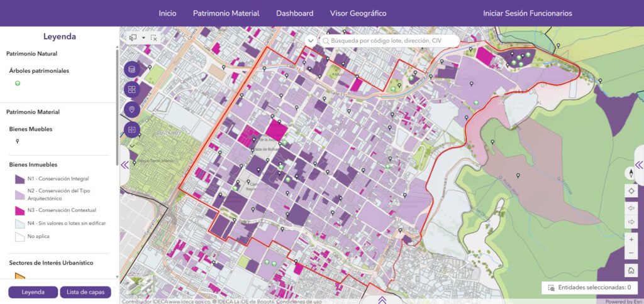Collapse the Leyenda side panel
This screenshot has height=304, width=644.
click(125, 165)
